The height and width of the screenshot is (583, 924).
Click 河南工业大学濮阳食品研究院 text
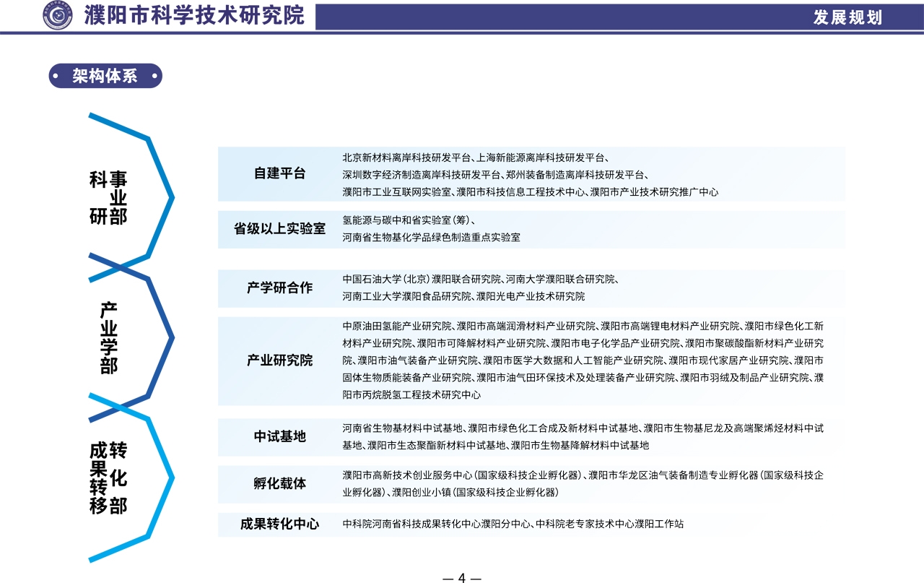coord(406,296)
